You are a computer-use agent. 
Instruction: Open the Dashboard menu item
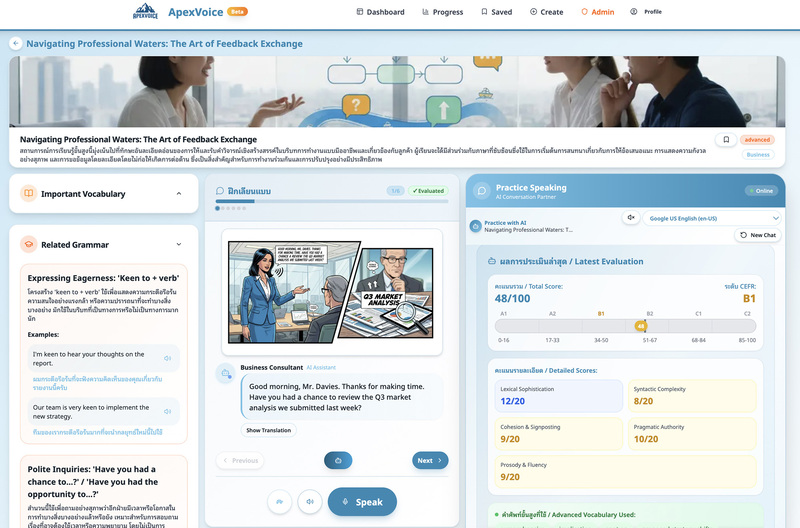click(380, 12)
